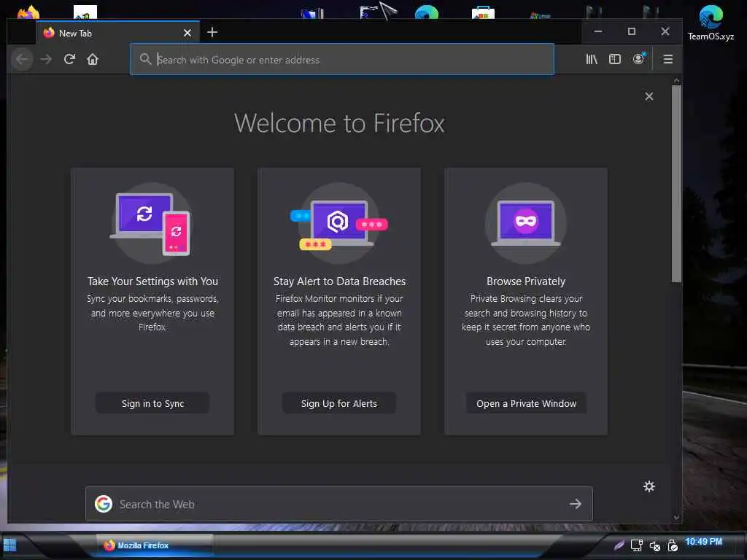Open the Windows Start button

point(10,545)
